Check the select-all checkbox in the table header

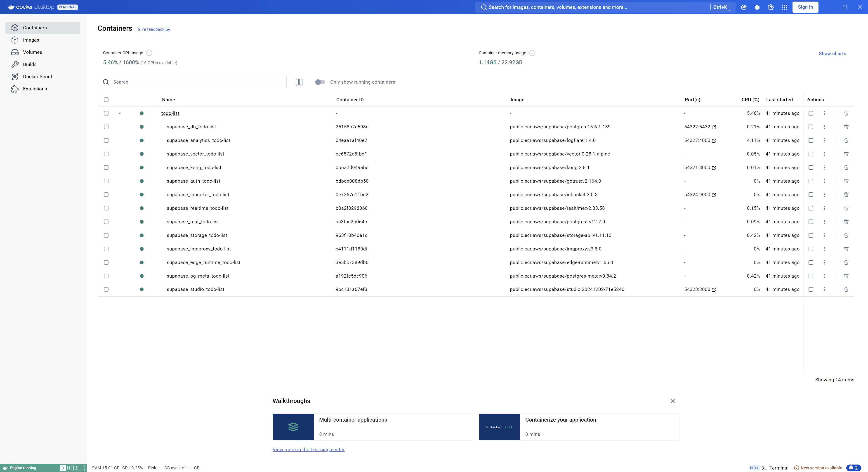(106, 100)
